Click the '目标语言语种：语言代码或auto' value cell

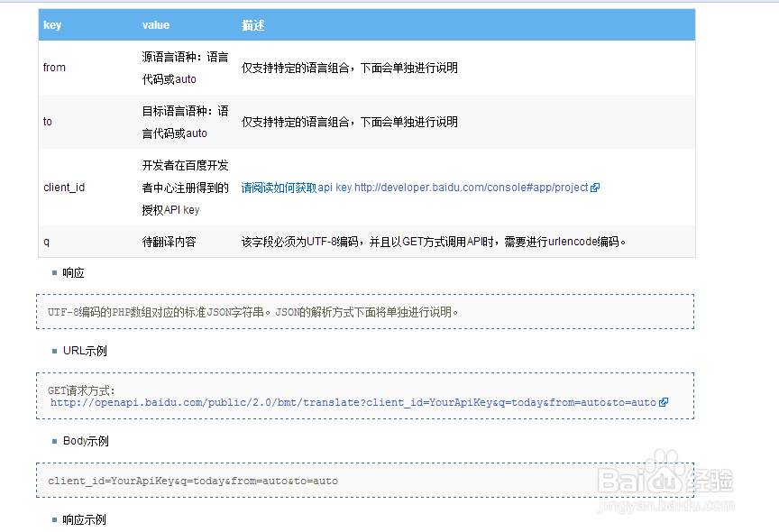tap(185, 123)
